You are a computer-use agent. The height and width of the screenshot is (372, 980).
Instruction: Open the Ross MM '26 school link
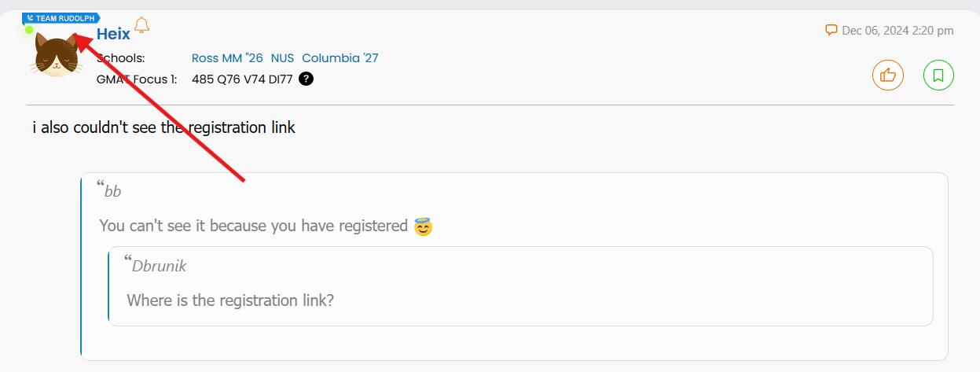coord(227,58)
